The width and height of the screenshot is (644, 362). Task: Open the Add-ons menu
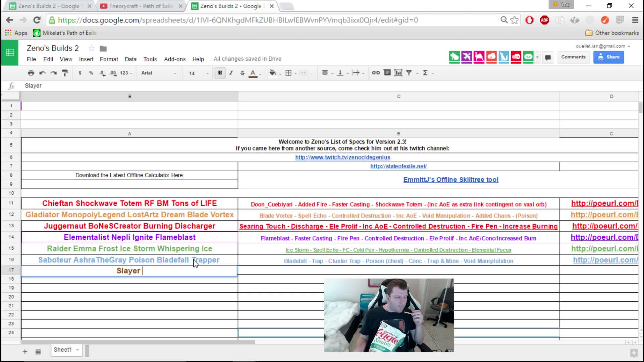click(x=175, y=59)
